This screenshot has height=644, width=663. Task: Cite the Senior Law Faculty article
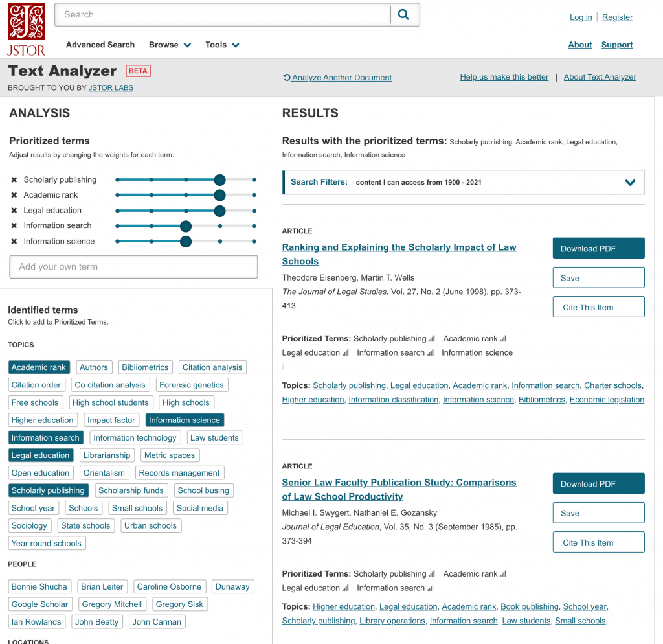coord(598,542)
